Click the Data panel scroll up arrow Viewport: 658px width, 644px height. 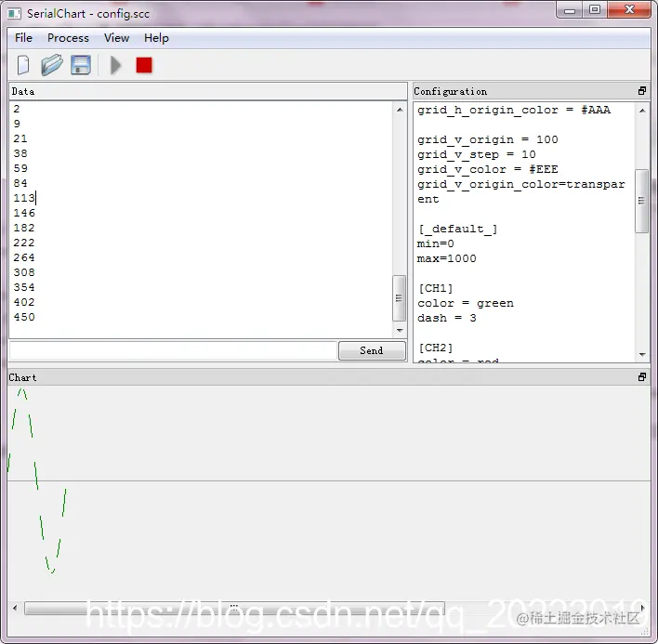tap(400, 110)
